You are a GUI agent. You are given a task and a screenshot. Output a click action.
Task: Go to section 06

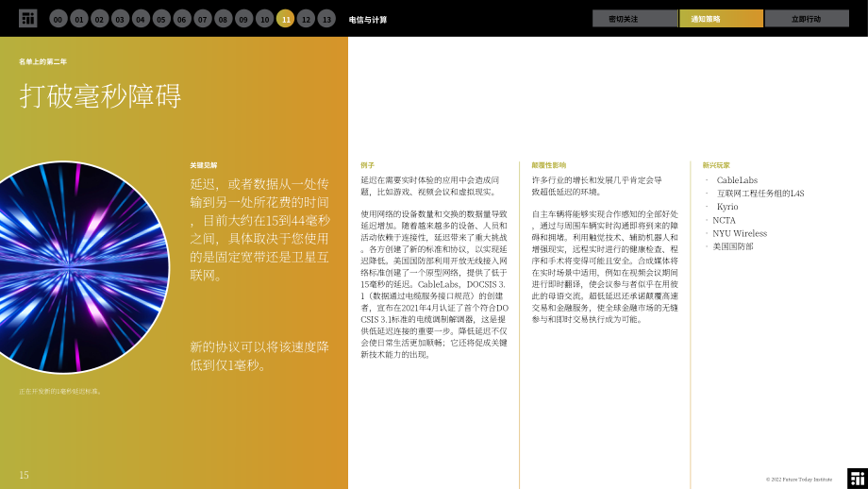[x=182, y=19]
